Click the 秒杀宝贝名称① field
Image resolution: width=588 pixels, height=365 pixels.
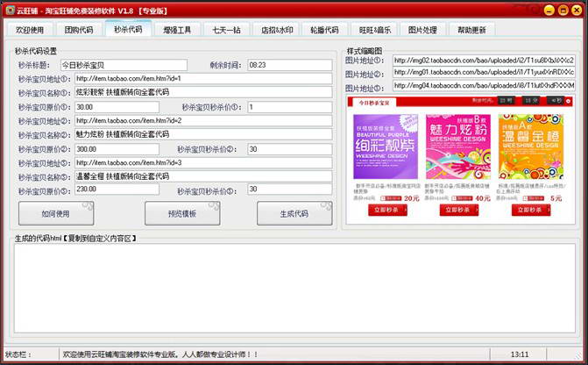pos(203,92)
